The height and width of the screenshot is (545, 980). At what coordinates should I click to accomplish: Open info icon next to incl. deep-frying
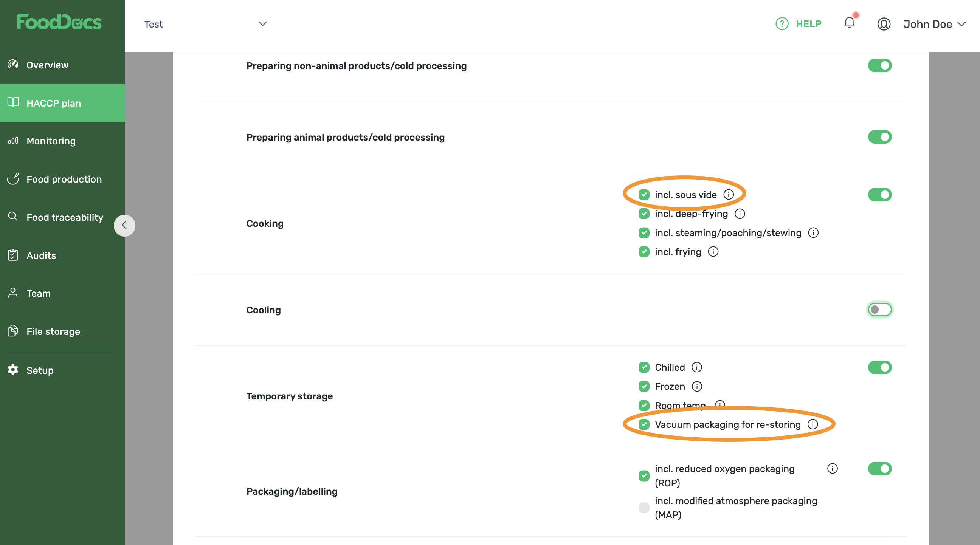(x=740, y=214)
